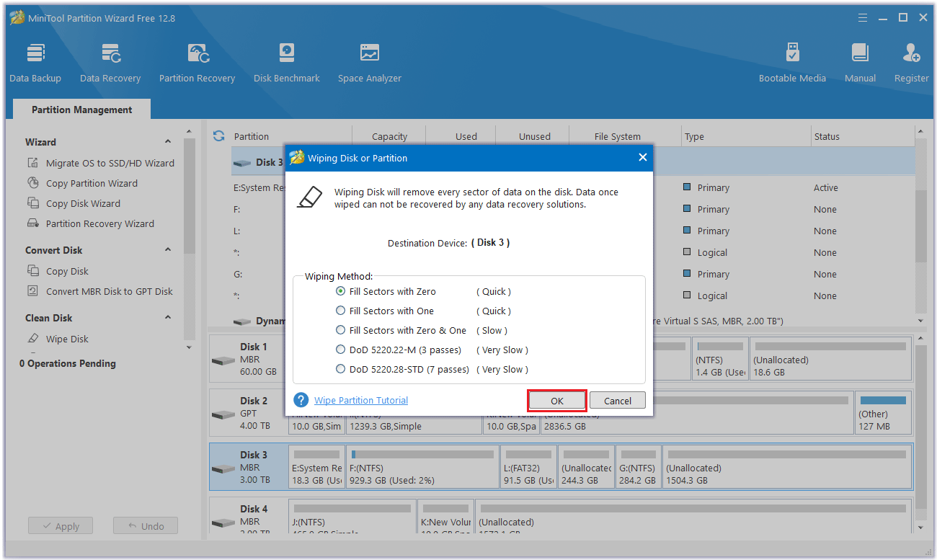Sort by the Capacity column header
The image size is (937, 560).
[x=389, y=136]
